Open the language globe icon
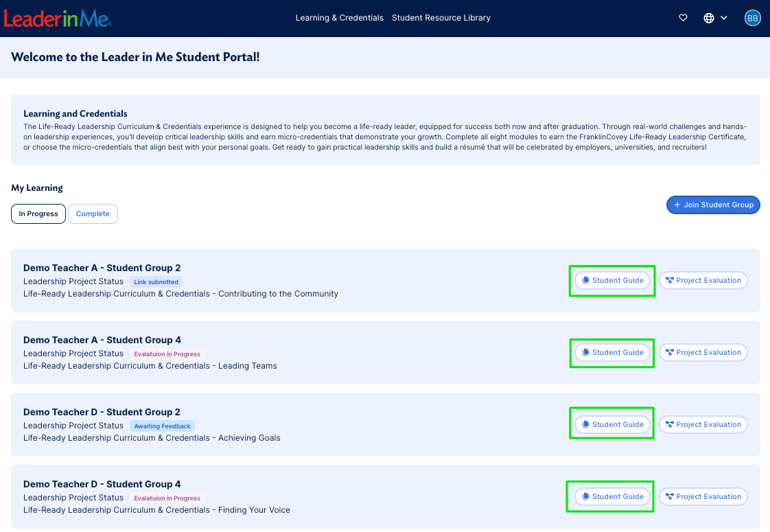The height and width of the screenshot is (532, 770). [709, 17]
